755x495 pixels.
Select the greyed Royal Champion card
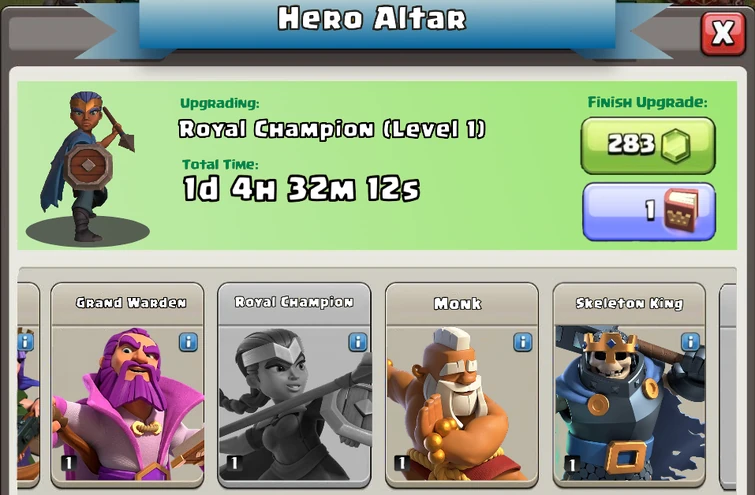click(x=294, y=385)
